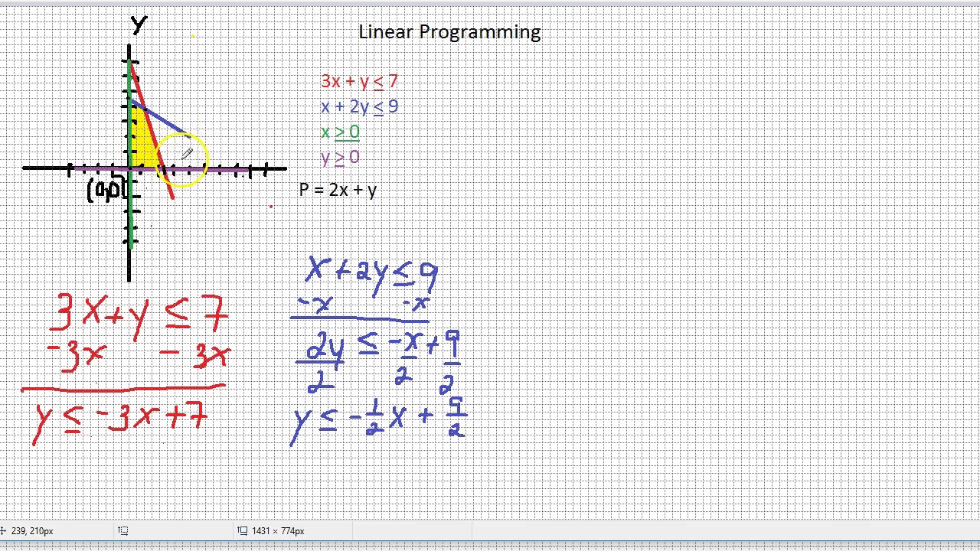
Task: Click the handwritten blue 'x + 2y ≤ 9' line
Action: (x=372, y=275)
